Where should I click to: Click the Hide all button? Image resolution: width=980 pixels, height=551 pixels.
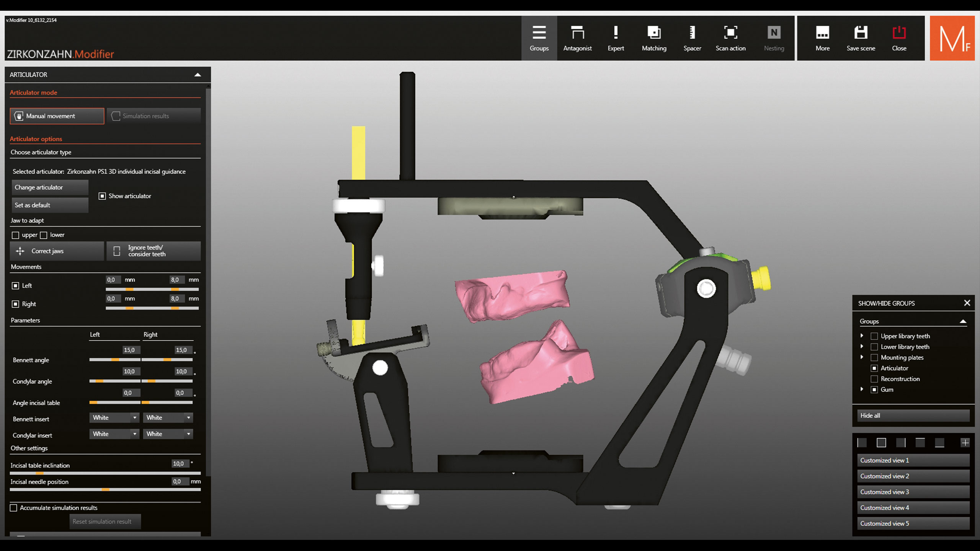click(x=913, y=416)
